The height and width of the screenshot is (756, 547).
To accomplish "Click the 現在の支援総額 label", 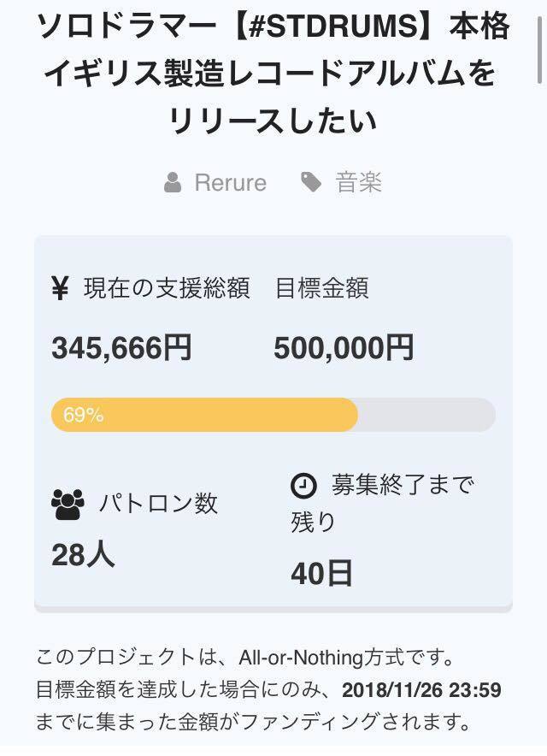I will pos(167,289).
